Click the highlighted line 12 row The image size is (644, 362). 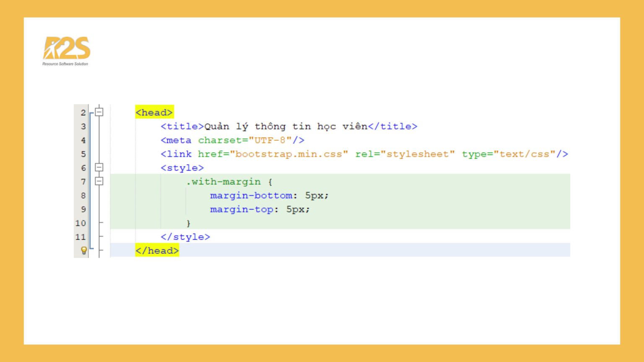click(335, 250)
